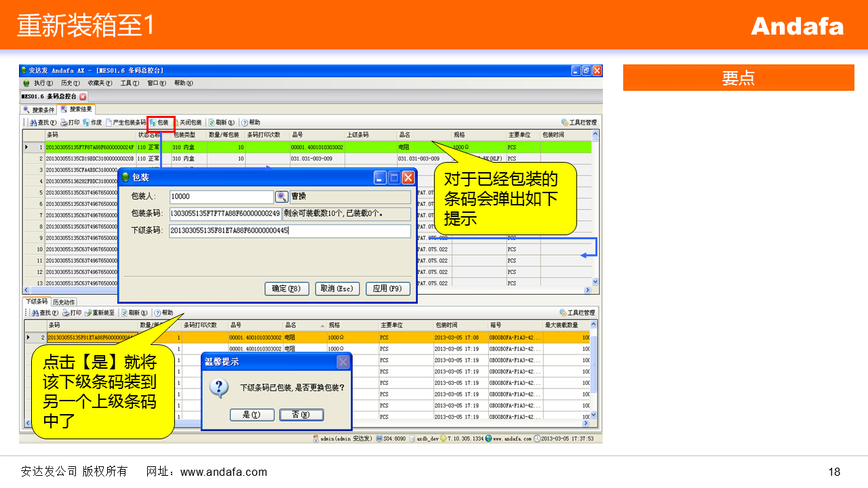
Task: Click the 作废 (Void) toolbar icon
Action: pos(93,123)
